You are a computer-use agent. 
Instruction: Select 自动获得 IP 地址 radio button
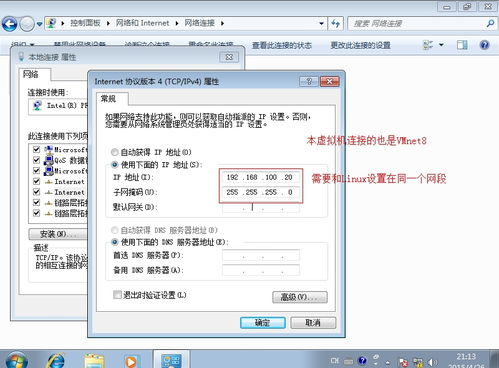pyautogui.click(x=114, y=152)
